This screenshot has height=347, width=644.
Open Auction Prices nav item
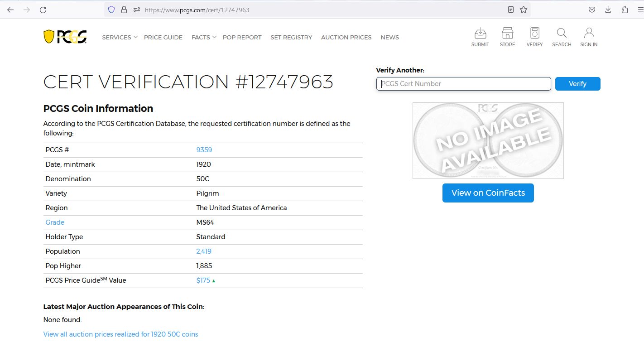[x=346, y=38]
